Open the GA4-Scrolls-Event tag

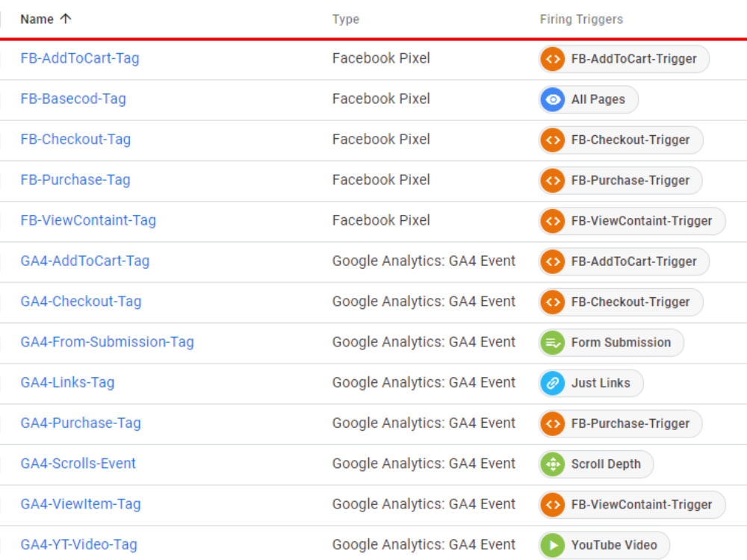(x=78, y=463)
